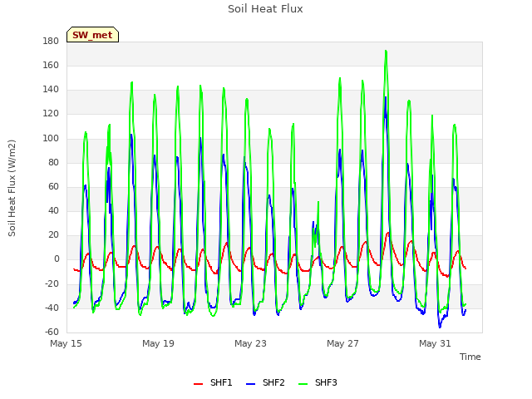Click the 80 y-axis tick label
Image resolution: width=532 pixels, height=399 pixels.
54,163
